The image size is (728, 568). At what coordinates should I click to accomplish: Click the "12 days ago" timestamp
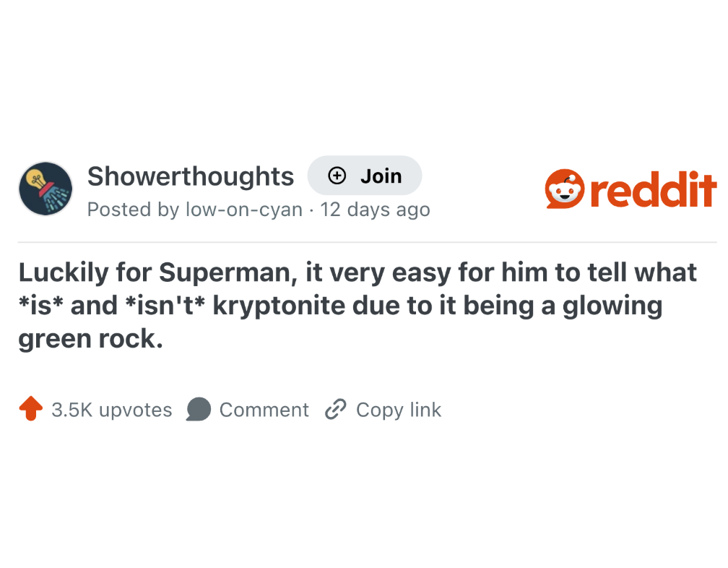(375, 210)
